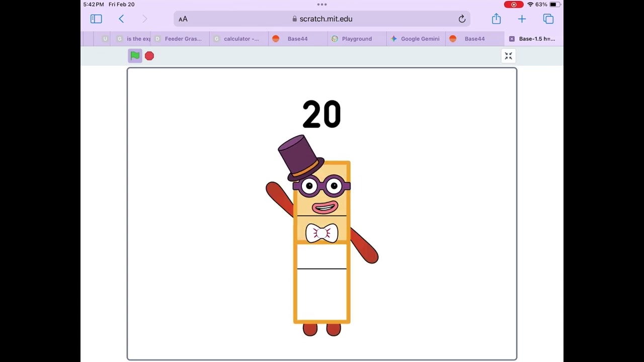Image resolution: width=644 pixels, height=362 pixels.
Task: Show the Safari tab overview
Action: point(548,19)
